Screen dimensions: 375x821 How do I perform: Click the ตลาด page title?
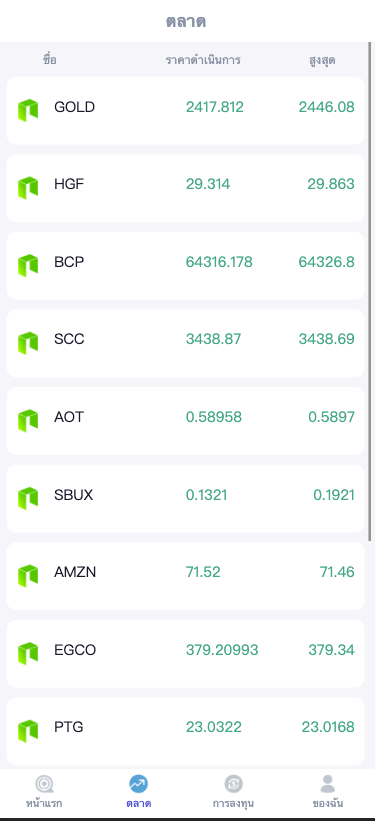(x=186, y=21)
